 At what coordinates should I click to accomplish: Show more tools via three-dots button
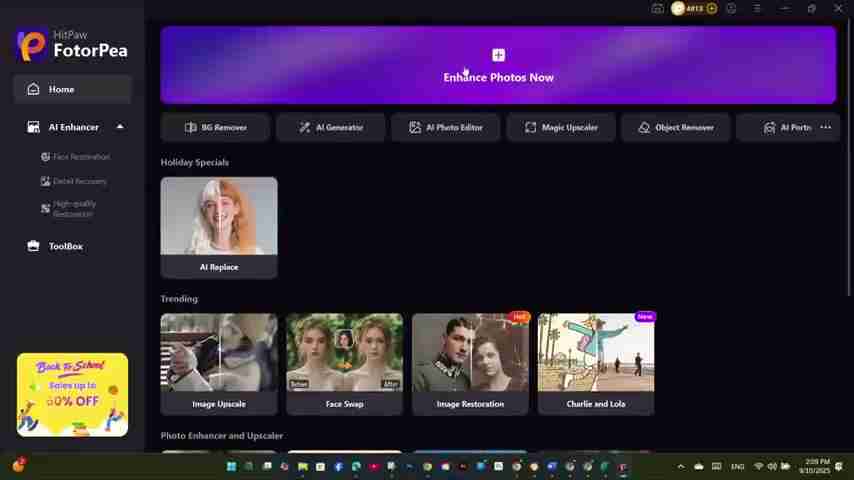point(825,127)
